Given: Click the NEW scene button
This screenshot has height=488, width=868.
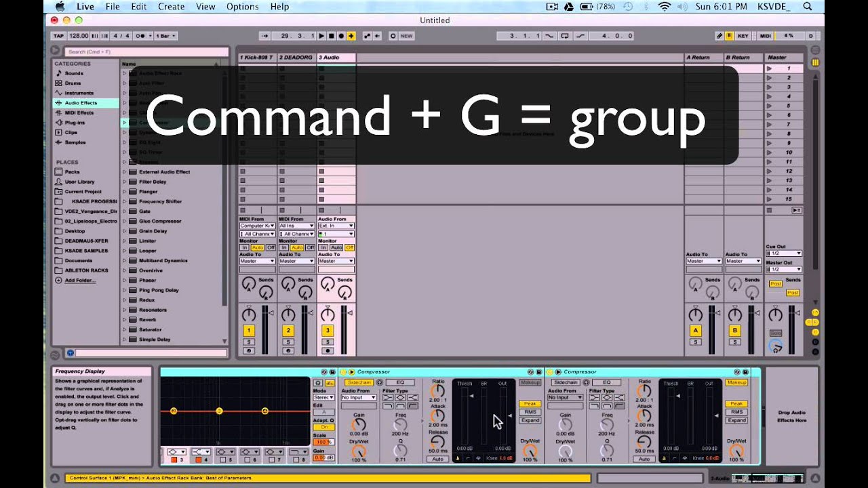Looking at the screenshot, I should 406,36.
